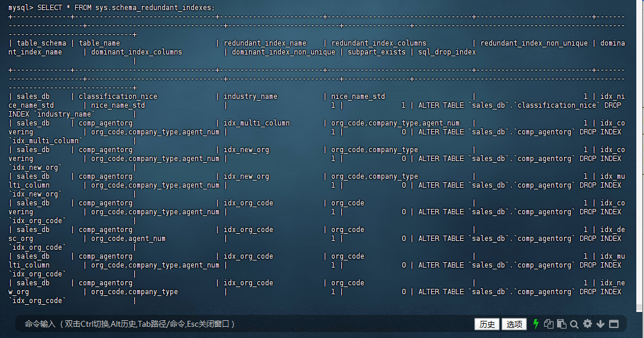Click the classification_nice table name cell
The height and width of the screenshot is (338, 644).
[x=118, y=96]
